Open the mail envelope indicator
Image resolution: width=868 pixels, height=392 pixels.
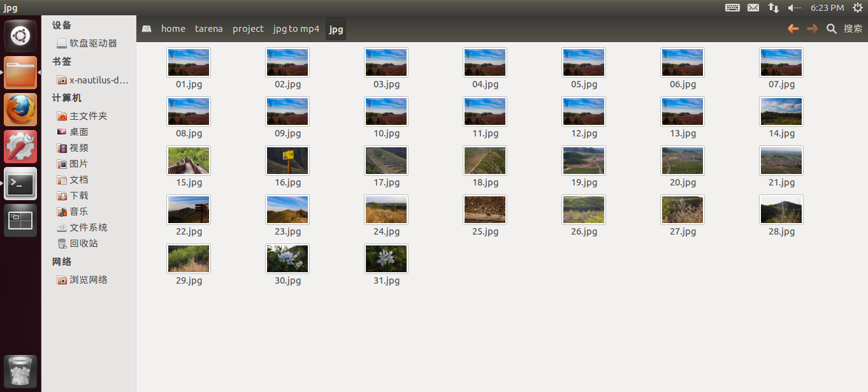[x=753, y=8]
